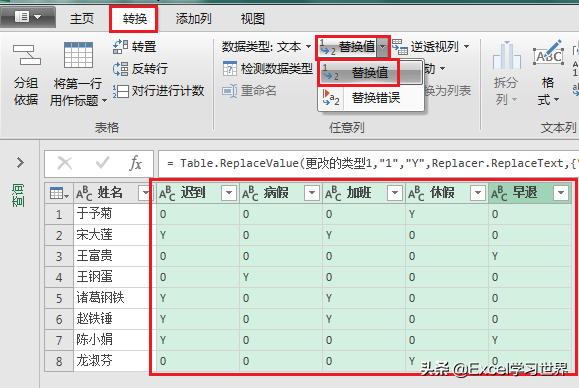Screen dimensions: 579x388
Task: Click the 对行进行计数 icon
Action: (x=120, y=91)
